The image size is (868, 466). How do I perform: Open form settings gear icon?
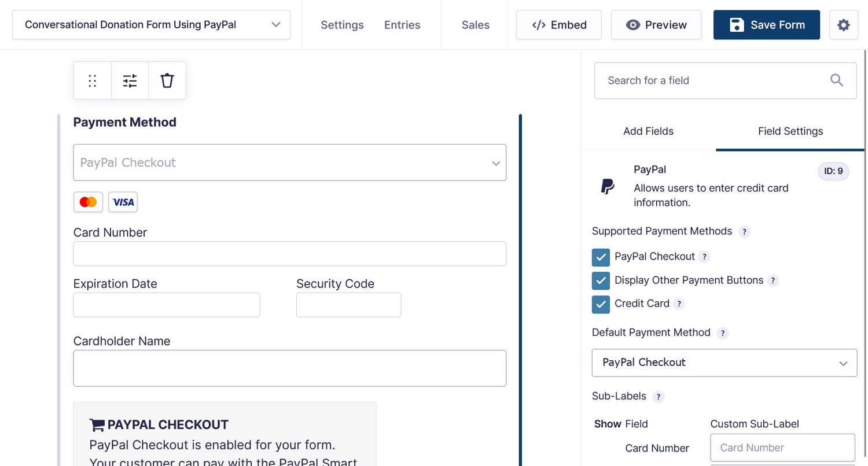[844, 25]
